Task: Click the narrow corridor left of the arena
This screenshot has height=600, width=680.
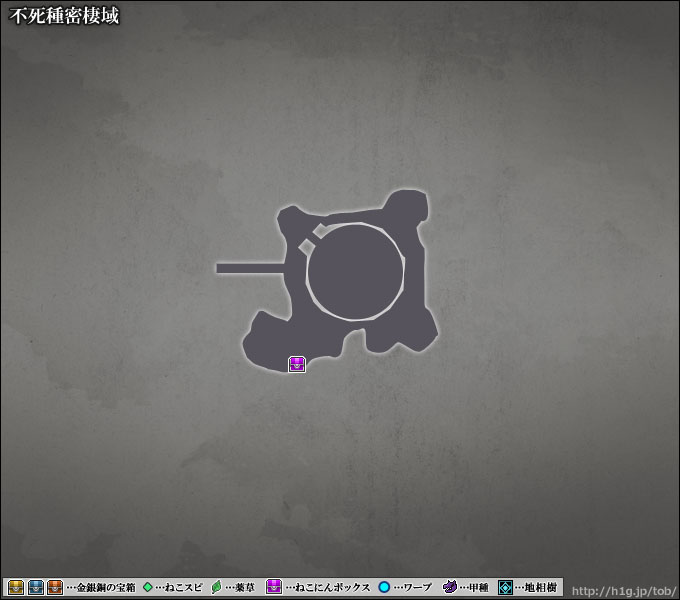Action: pyautogui.click(x=252, y=268)
